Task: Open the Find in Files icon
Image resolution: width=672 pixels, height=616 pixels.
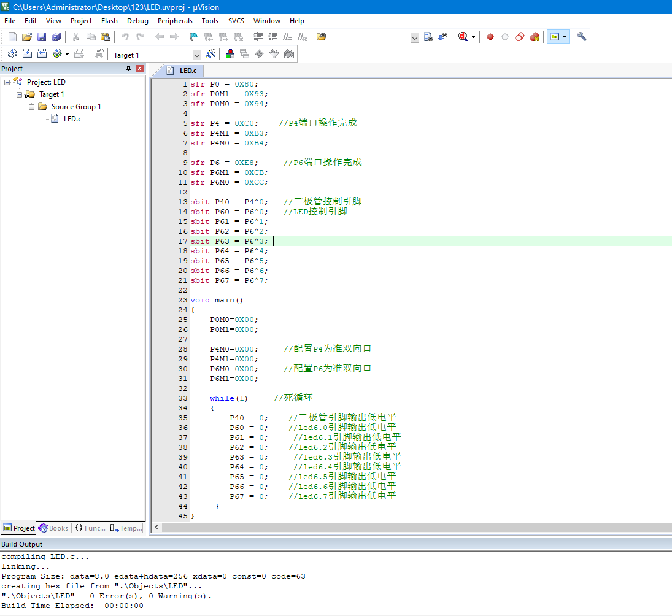Action: pyautogui.click(x=322, y=37)
